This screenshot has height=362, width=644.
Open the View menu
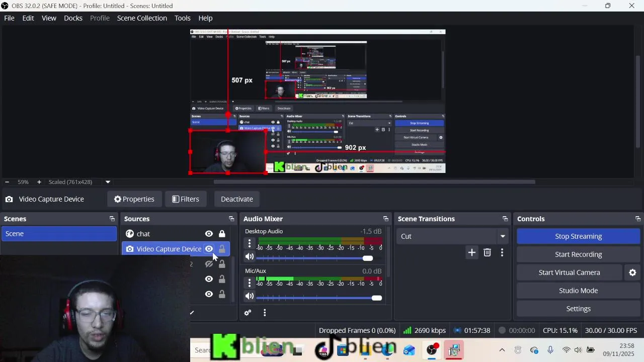pyautogui.click(x=49, y=18)
